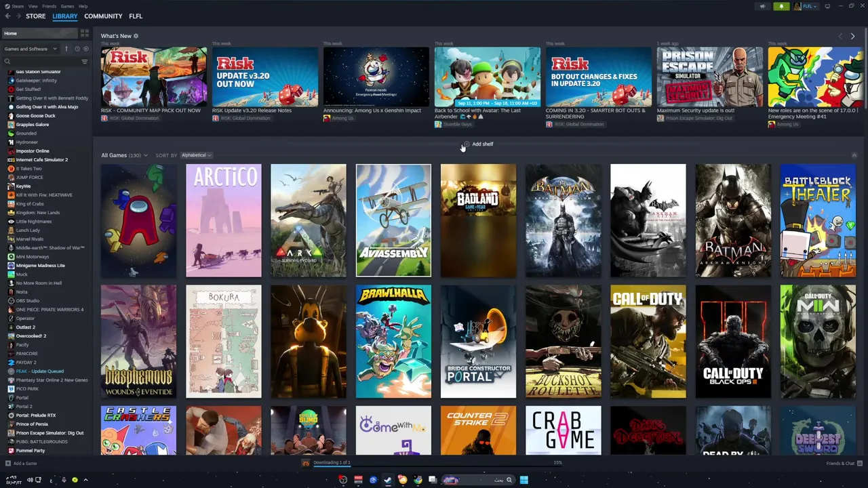Select Marvel Rivals in sidebar list
The width and height of the screenshot is (868, 488).
click(29, 239)
